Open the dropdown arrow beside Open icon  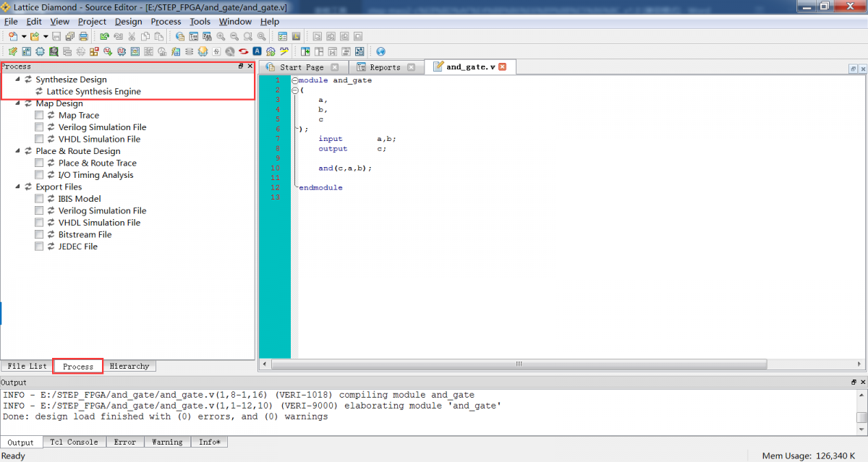46,36
